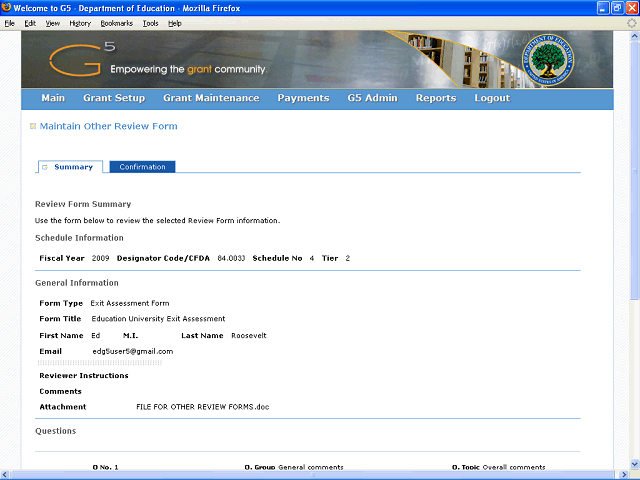The image size is (640, 480).
Task: Open the Bookmarks menu in Firefox
Action: [117, 24]
